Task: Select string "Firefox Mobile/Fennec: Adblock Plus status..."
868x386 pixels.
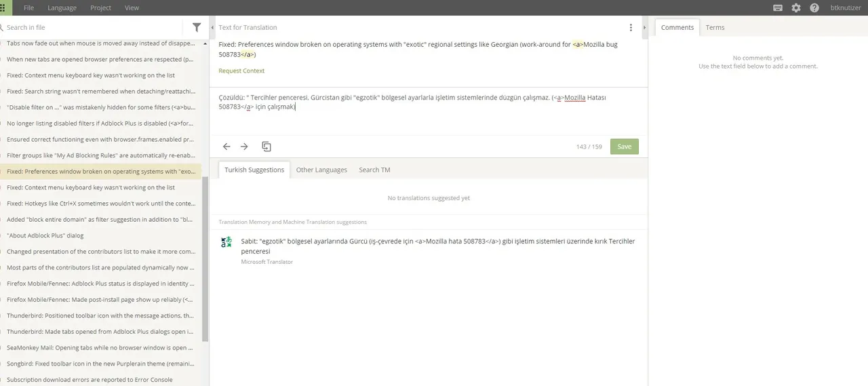Action: pyautogui.click(x=101, y=284)
